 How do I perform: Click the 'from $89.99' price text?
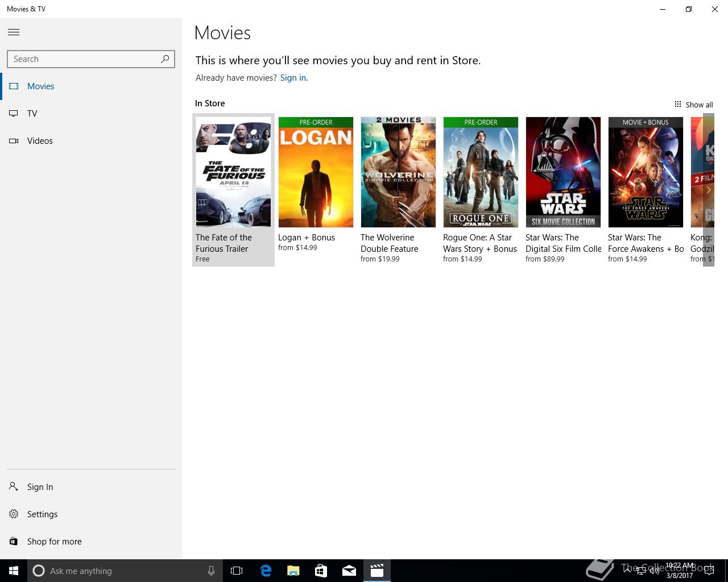[x=545, y=259]
